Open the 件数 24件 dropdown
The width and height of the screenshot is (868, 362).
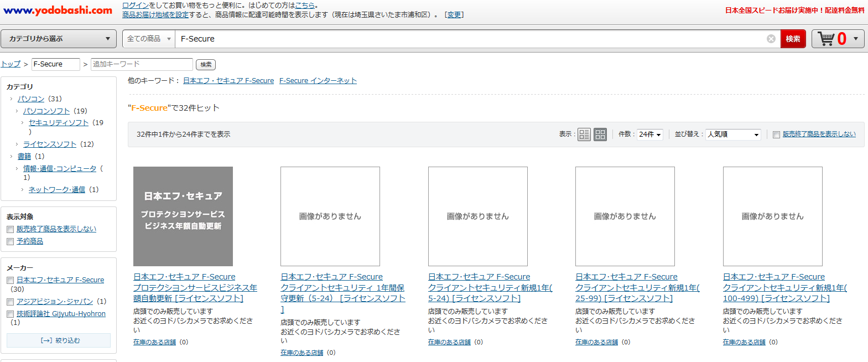pyautogui.click(x=650, y=135)
